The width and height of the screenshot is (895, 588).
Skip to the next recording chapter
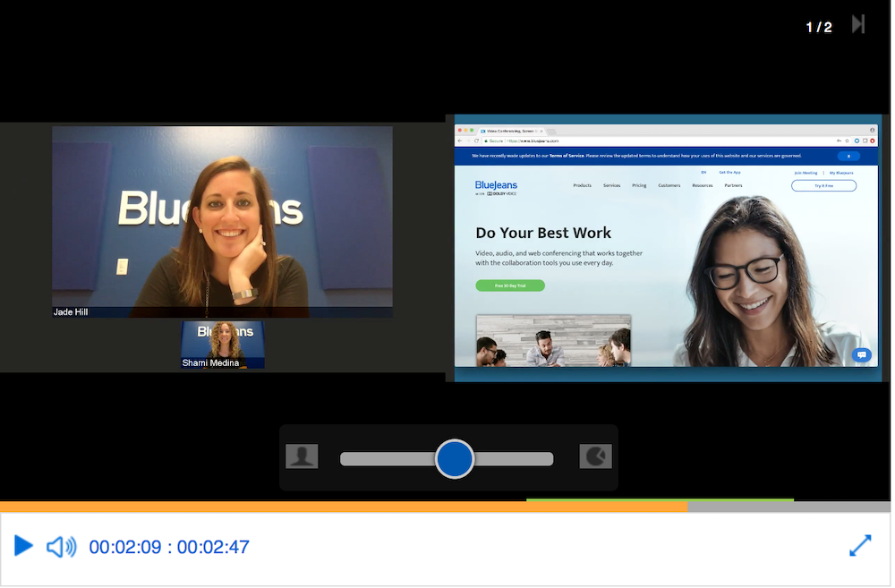(x=857, y=25)
